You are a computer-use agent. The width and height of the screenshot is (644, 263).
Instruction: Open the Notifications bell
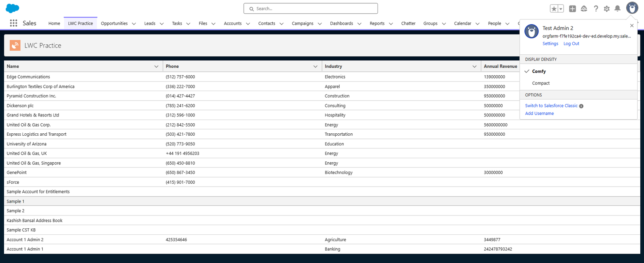point(617,8)
